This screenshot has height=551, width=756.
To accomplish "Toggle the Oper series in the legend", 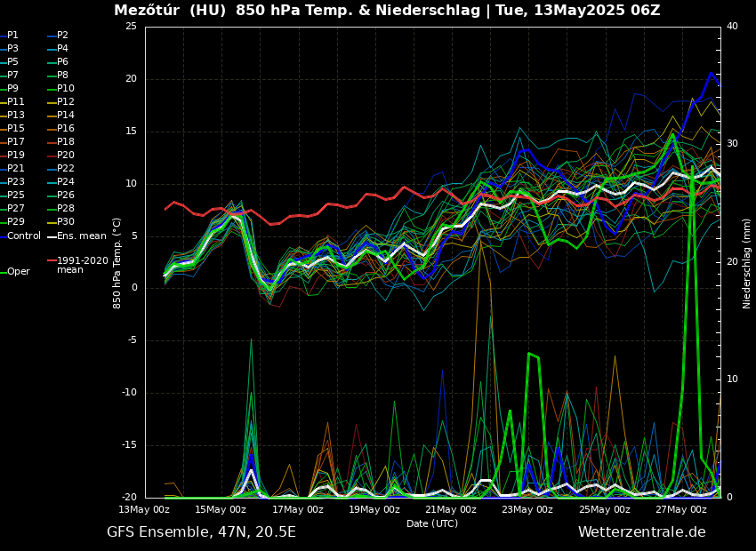I will pos(18,272).
